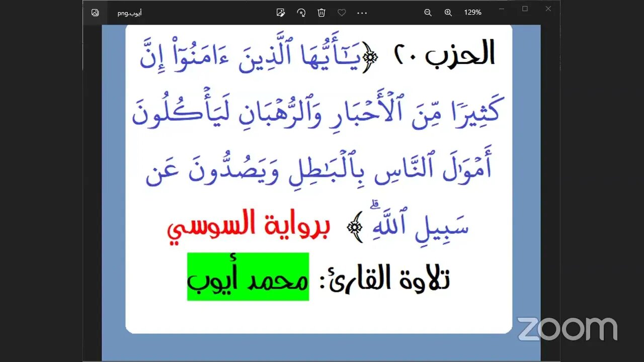644x362 pixels.
Task: Click the Photos app image icon
Action: coord(95,13)
